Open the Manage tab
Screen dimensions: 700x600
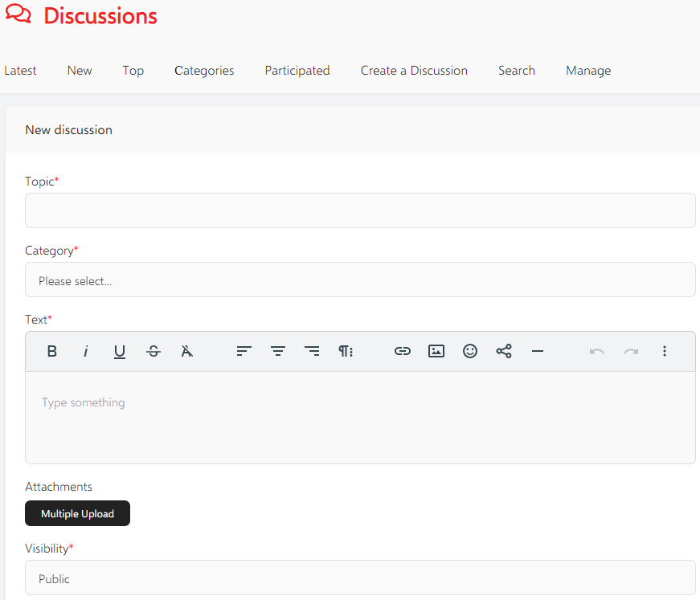pyautogui.click(x=588, y=71)
